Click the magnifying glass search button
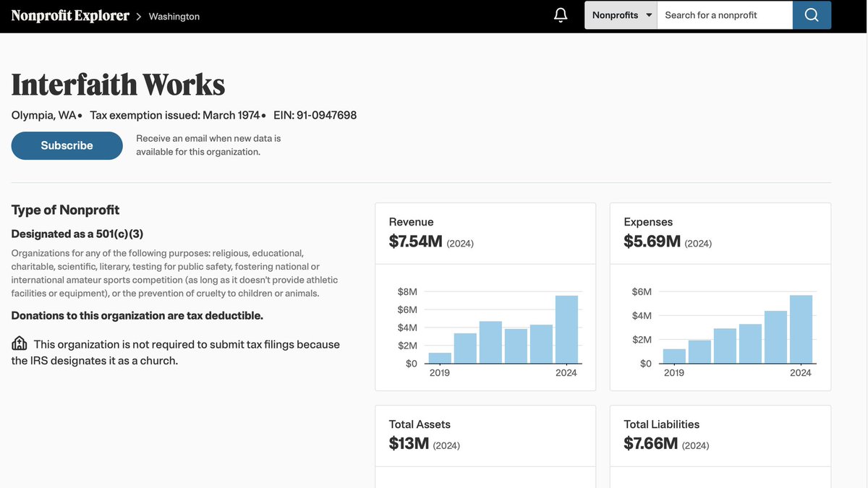 (x=812, y=15)
